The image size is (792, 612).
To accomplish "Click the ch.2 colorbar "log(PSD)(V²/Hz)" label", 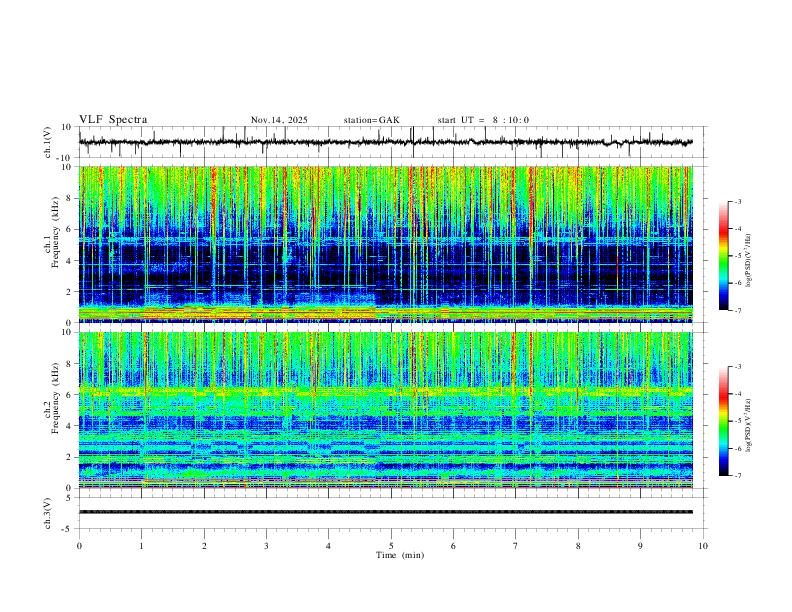I will pyautogui.click(x=748, y=426).
